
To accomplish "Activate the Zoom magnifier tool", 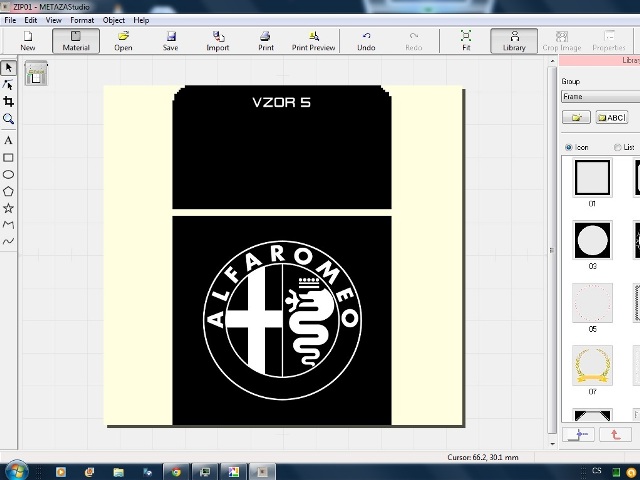I will pyautogui.click(x=8, y=119).
